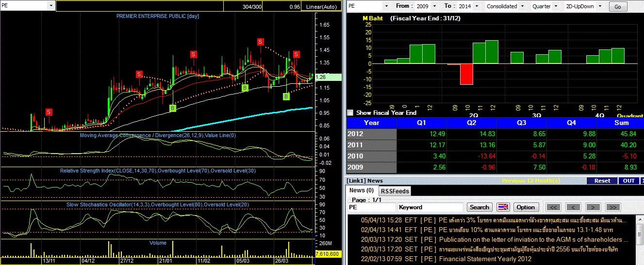Open the 2D-UpDown chart style dropdown
Image resolution: width=644 pixels, height=265 pixels.
(x=600, y=6)
